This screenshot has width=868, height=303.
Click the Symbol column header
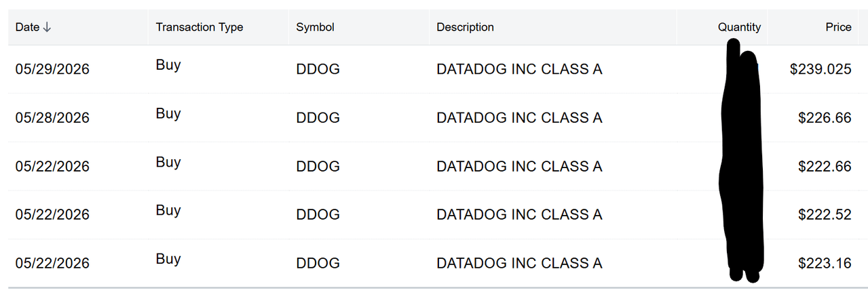pos(316,27)
